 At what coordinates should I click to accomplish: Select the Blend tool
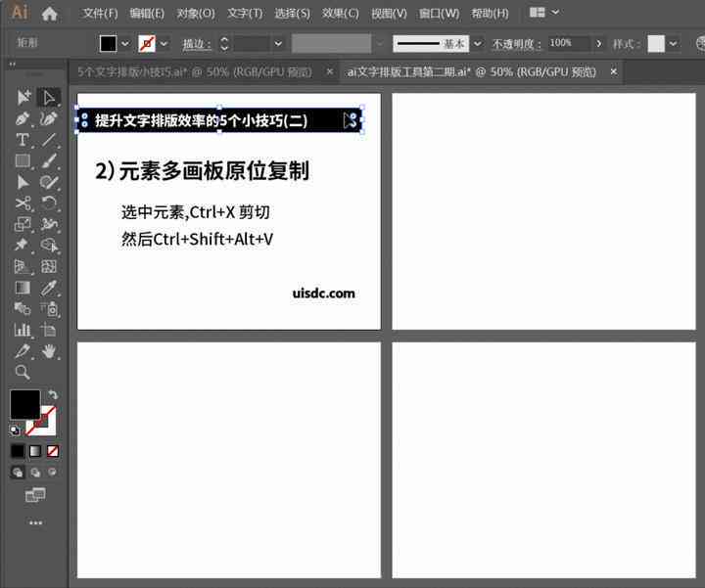23,308
